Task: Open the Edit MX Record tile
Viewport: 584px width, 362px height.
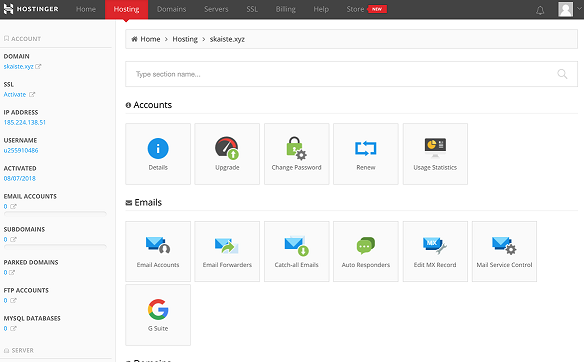Action: (x=435, y=251)
